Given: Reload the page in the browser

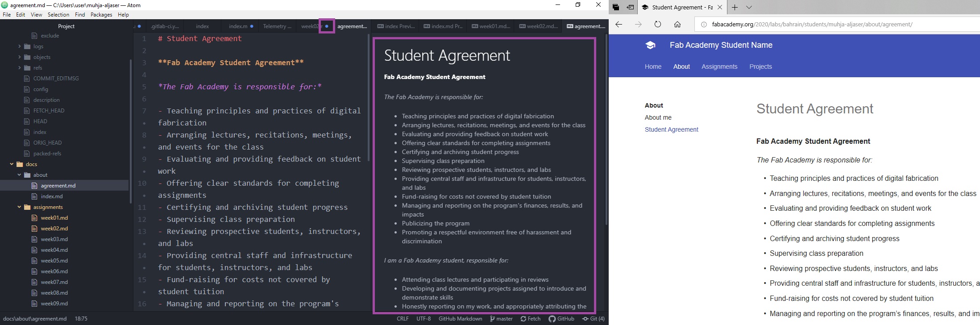Looking at the screenshot, I should [x=658, y=25].
